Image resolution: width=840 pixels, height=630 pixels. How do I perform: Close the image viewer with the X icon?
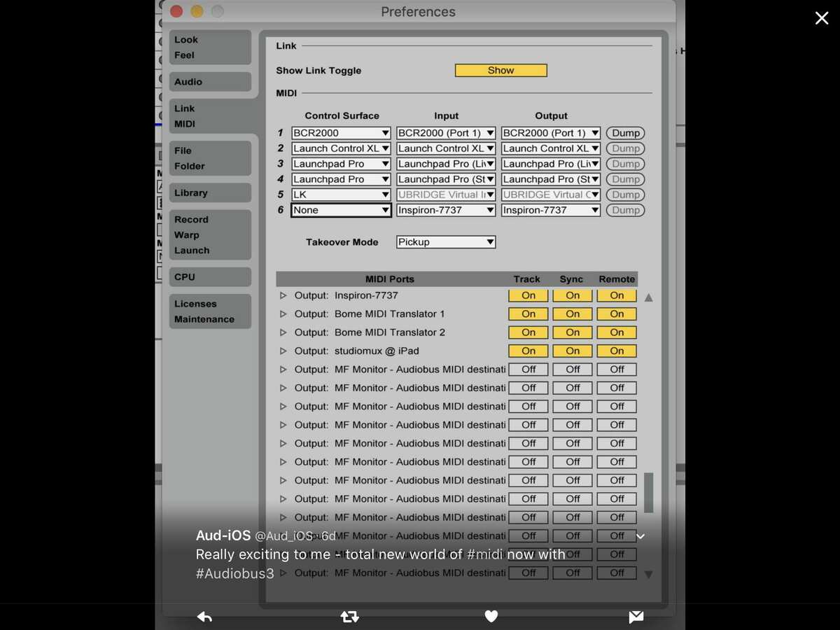(x=822, y=18)
